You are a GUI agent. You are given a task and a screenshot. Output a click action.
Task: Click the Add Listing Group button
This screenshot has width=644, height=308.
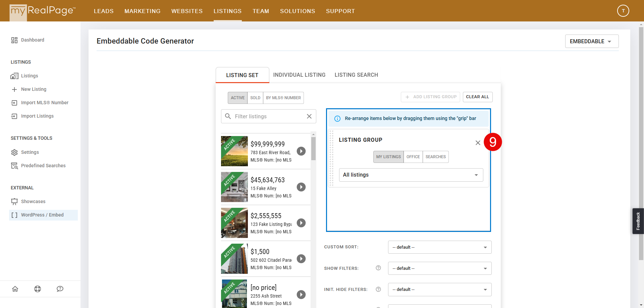pyautogui.click(x=430, y=97)
